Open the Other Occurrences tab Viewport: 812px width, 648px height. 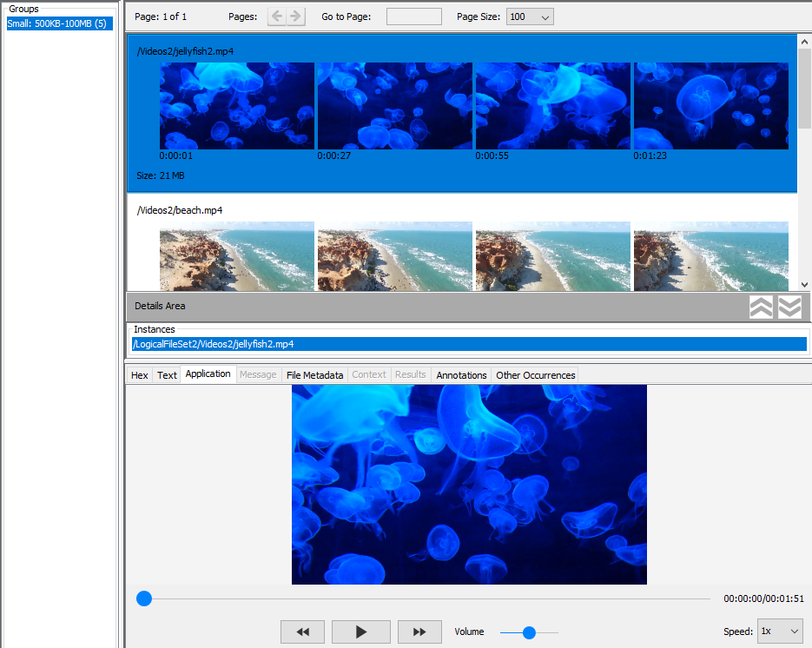tap(535, 375)
